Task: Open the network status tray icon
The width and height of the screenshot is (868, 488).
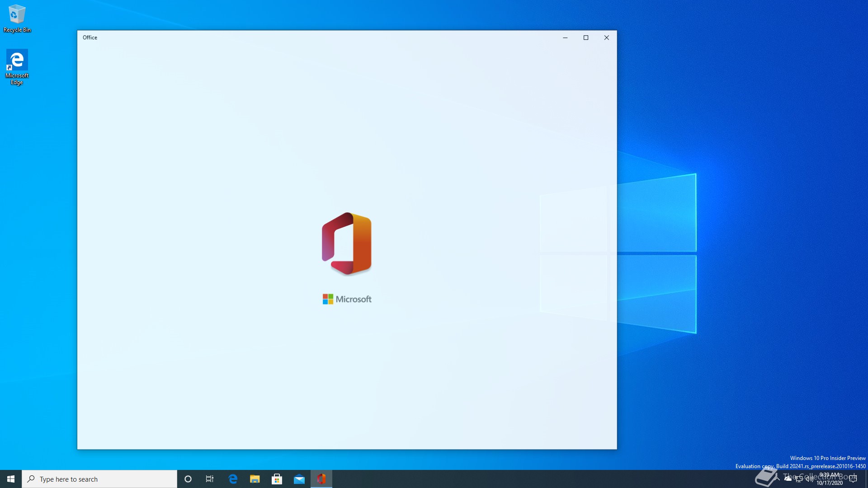Action: click(799, 479)
